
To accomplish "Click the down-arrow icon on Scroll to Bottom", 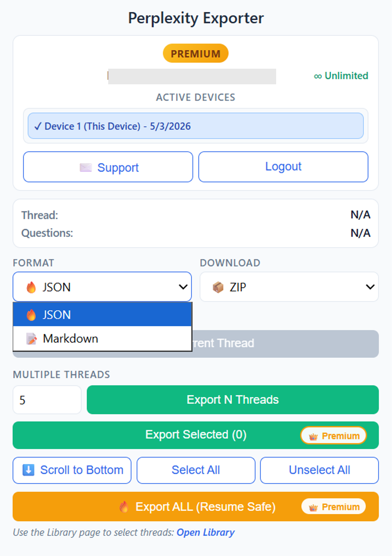I will (x=28, y=470).
